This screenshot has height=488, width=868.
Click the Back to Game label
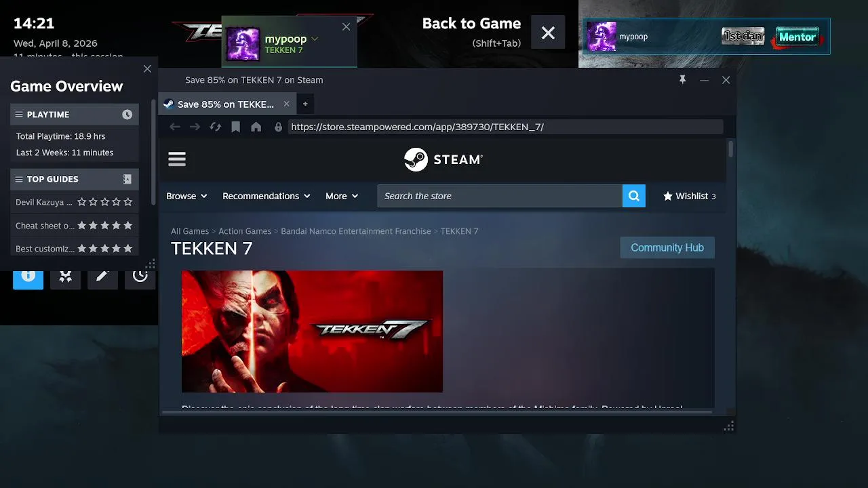pyautogui.click(x=471, y=23)
